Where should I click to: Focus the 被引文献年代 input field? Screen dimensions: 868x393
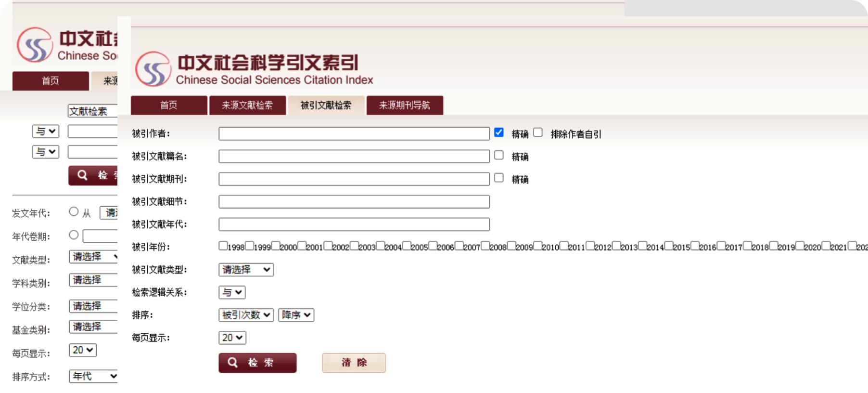[354, 224]
